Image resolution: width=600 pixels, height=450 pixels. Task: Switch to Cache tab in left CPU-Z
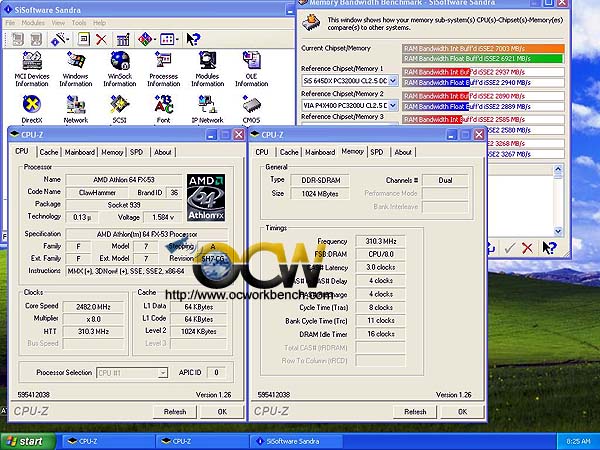pos(49,152)
